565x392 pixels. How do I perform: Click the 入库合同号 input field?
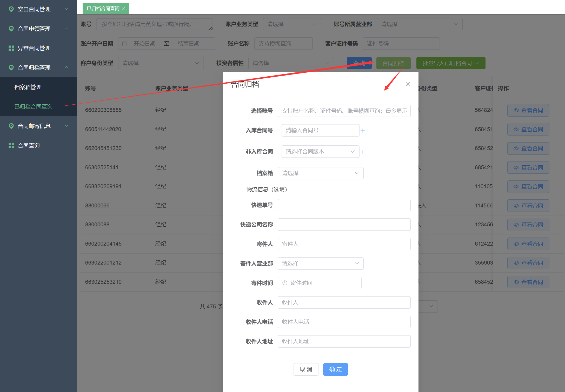(320, 130)
